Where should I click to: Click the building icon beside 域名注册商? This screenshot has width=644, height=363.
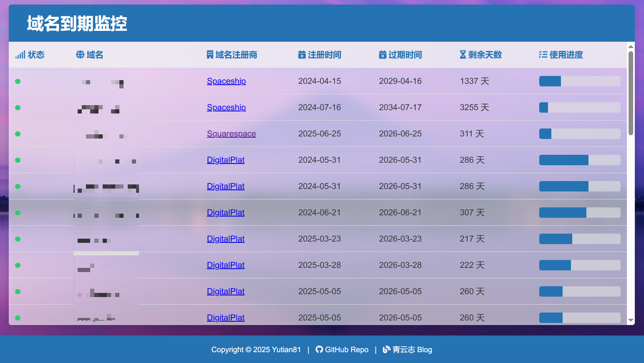pos(210,55)
